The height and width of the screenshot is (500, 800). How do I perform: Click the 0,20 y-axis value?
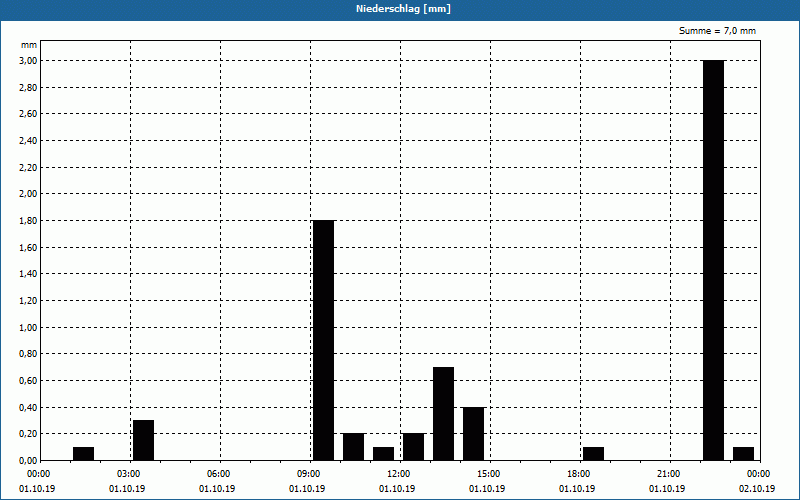pos(28,434)
